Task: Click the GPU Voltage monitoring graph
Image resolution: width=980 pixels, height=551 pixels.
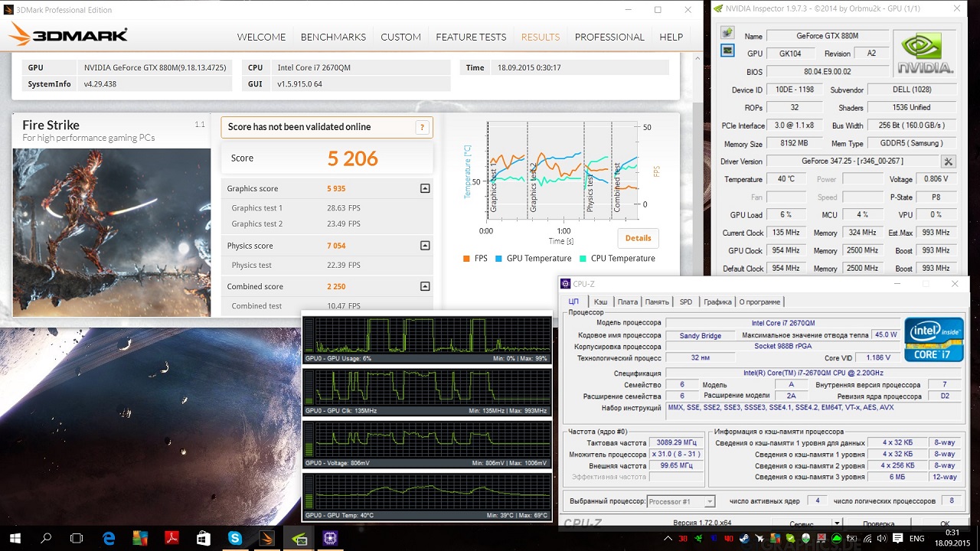Action: tap(427, 444)
